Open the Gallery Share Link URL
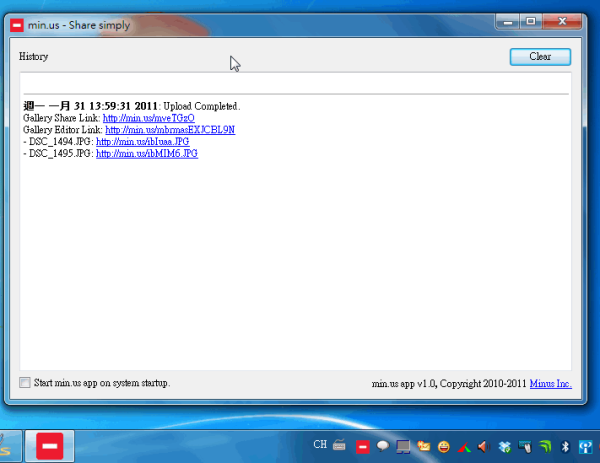This screenshot has height=463, width=600. (x=149, y=118)
